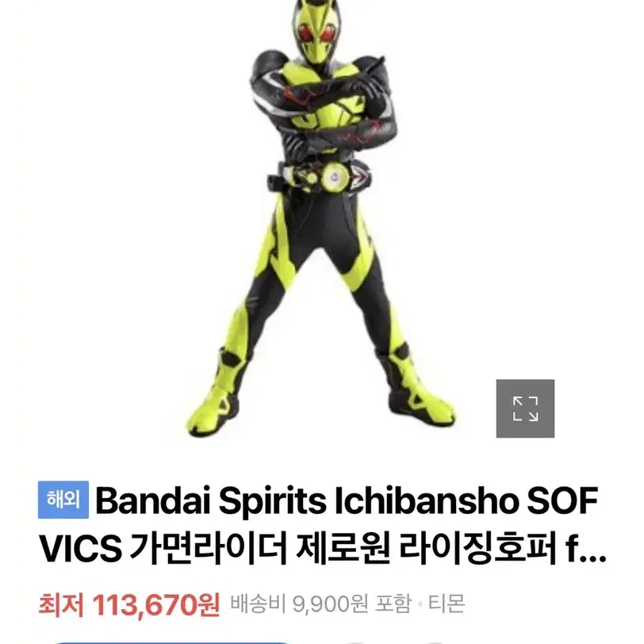Image resolution: width=644 pixels, height=644 pixels.
Task: Select the lowest price 최저 113,670원
Action: [x=129, y=604]
